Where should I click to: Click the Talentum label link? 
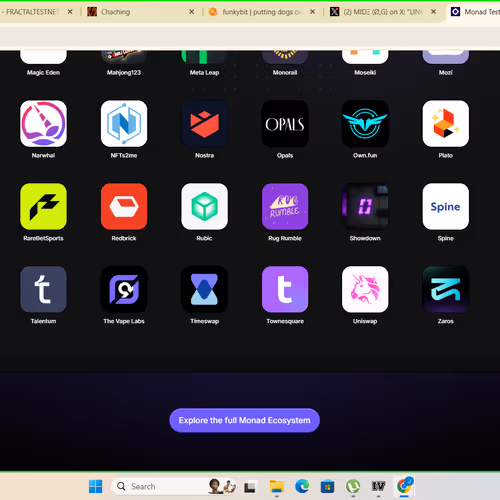tap(43, 321)
